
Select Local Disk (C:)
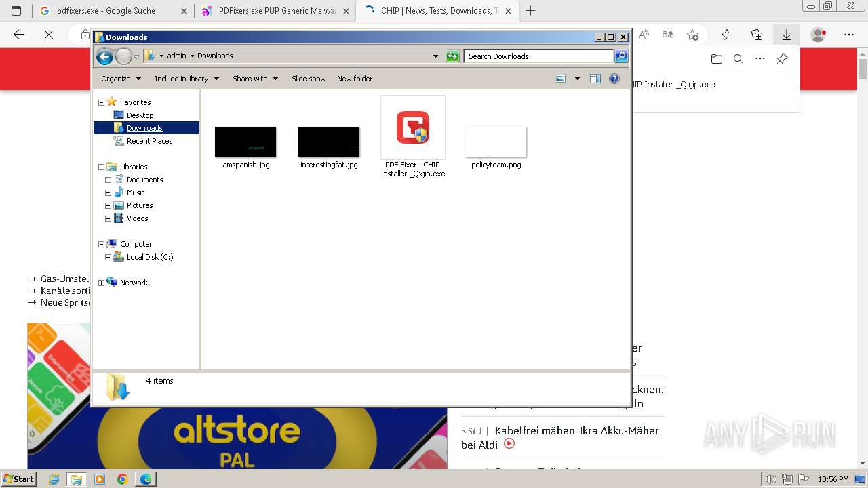(150, 257)
